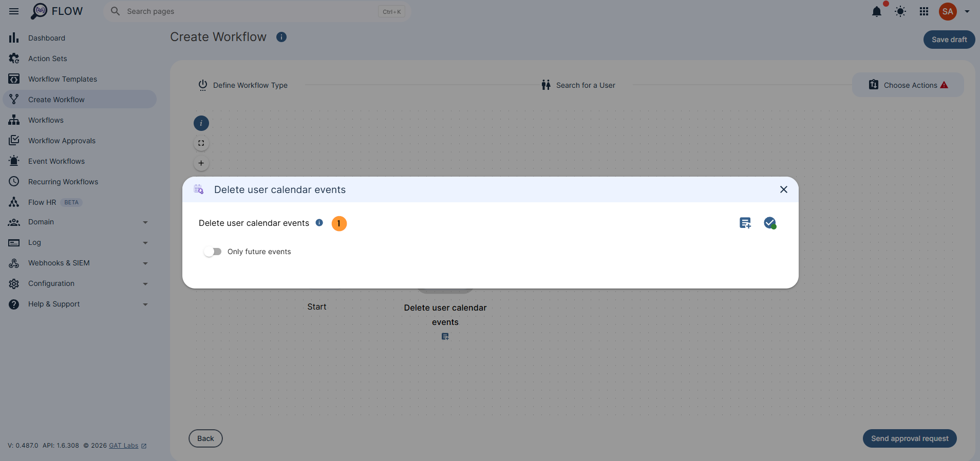Click the Start node label
The height and width of the screenshot is (461, 980).
317,307
